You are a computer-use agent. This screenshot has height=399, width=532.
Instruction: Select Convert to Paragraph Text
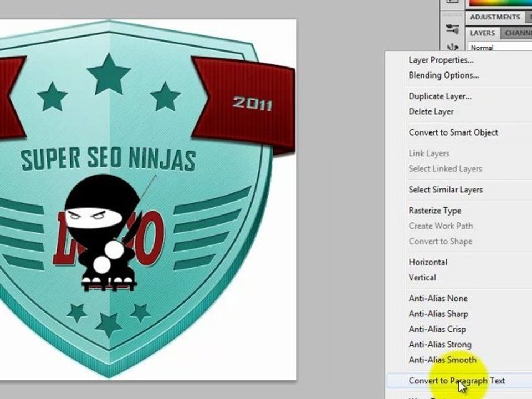tap(457, 381)
